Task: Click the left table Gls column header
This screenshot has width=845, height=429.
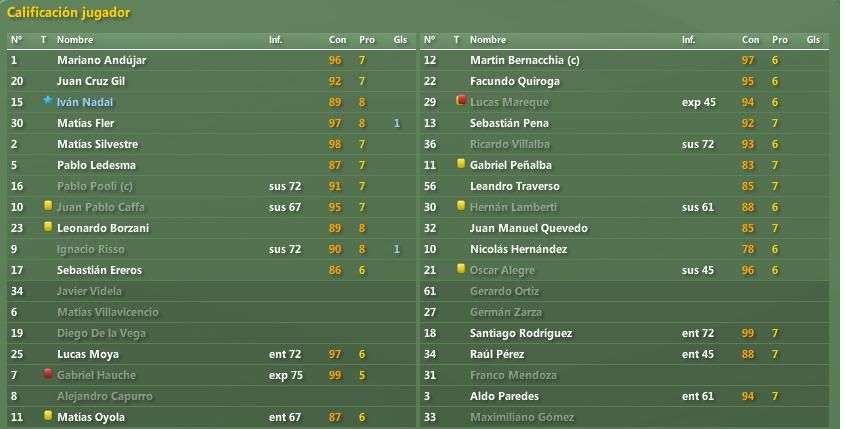Action: (400, 40)
